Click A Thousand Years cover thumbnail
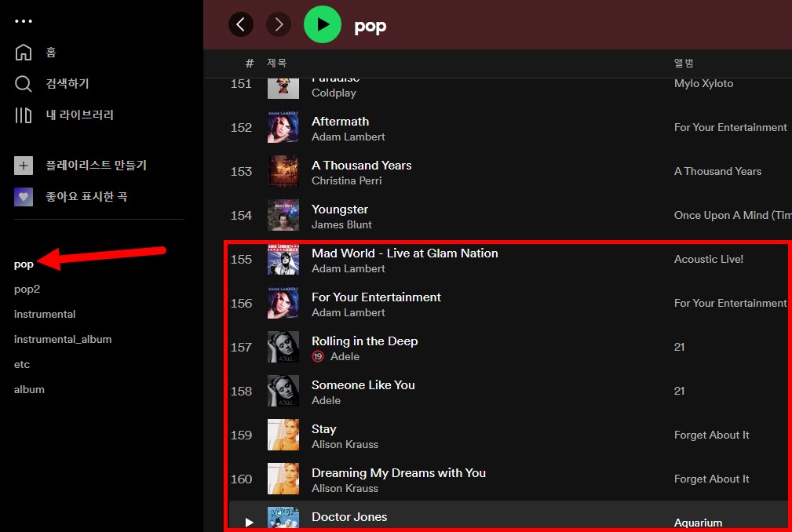Viewport: 792px width, 532px height. 283,171
